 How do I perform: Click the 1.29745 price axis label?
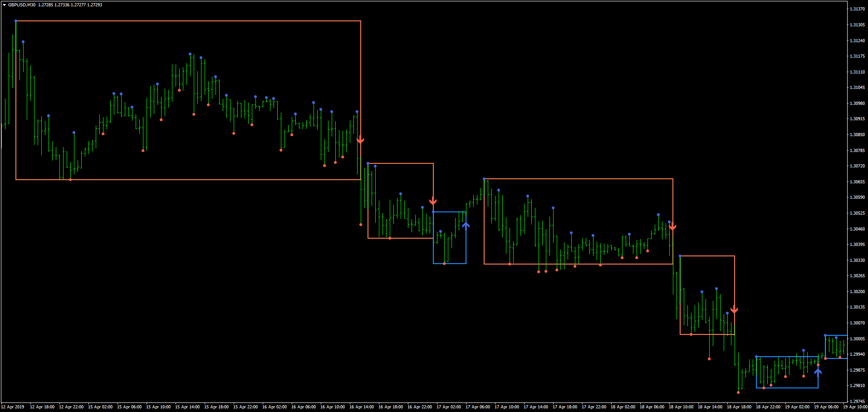(x=857, y=402)
